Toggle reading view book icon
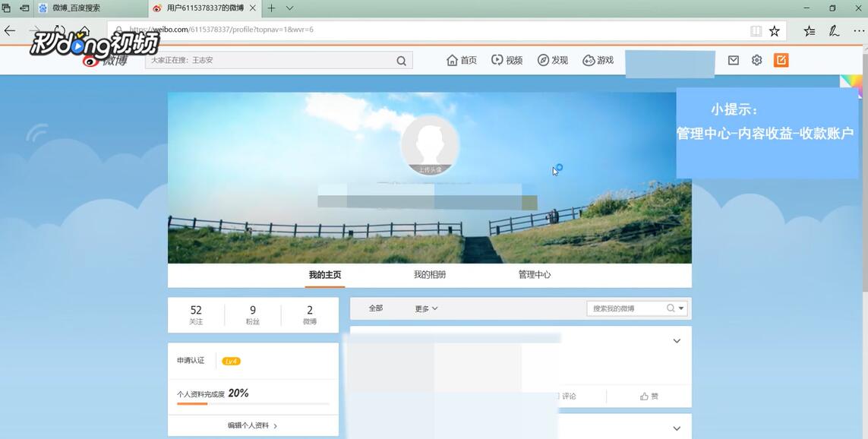 (756, 31)
